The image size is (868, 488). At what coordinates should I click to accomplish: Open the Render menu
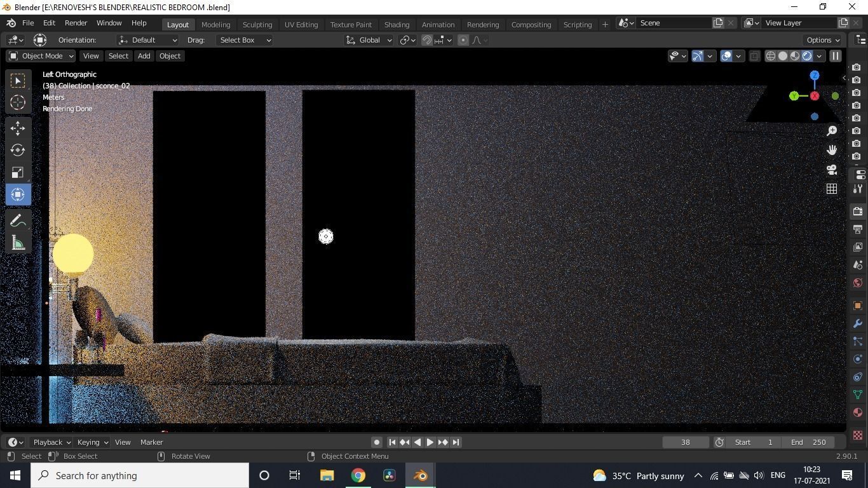76,23
